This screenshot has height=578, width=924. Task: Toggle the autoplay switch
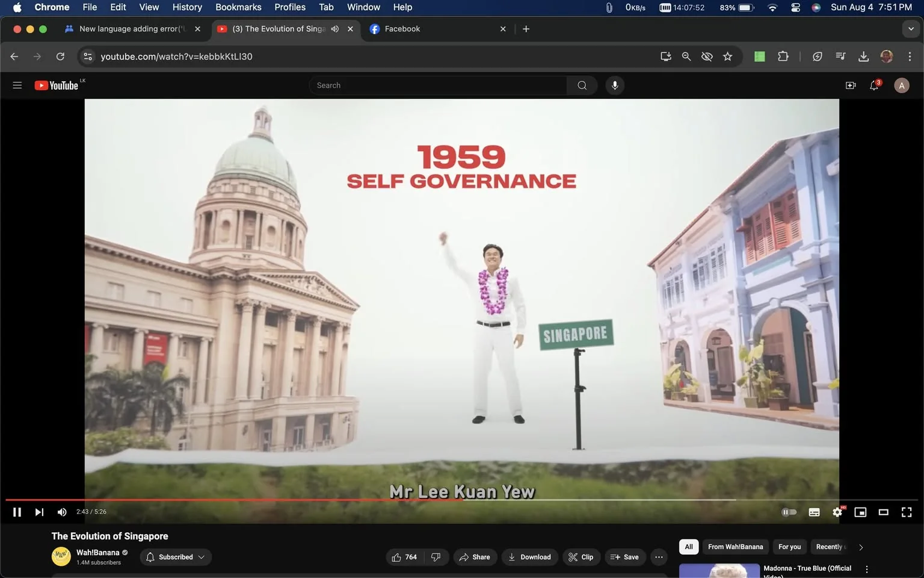tap(789, 512)
